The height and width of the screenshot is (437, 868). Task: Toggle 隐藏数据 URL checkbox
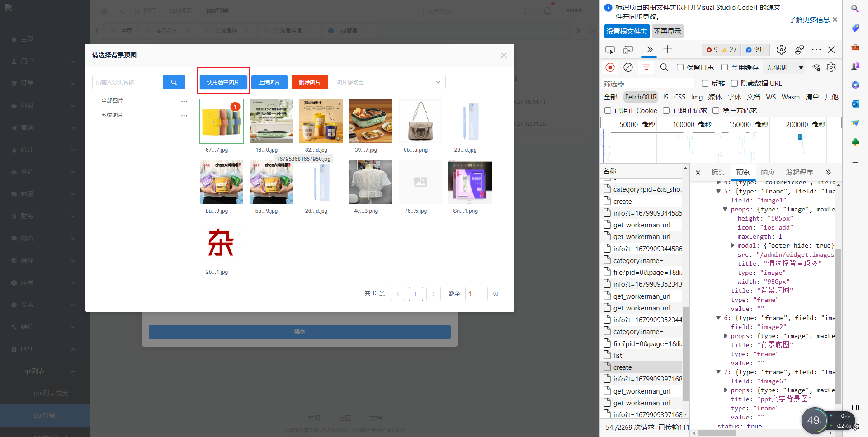tap(734, 83)
